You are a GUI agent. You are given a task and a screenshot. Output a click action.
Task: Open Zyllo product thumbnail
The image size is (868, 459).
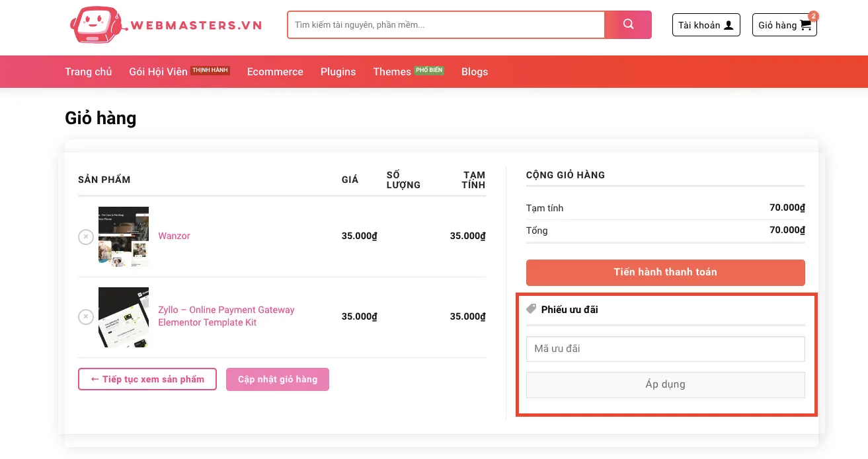(x=124, y=317)
